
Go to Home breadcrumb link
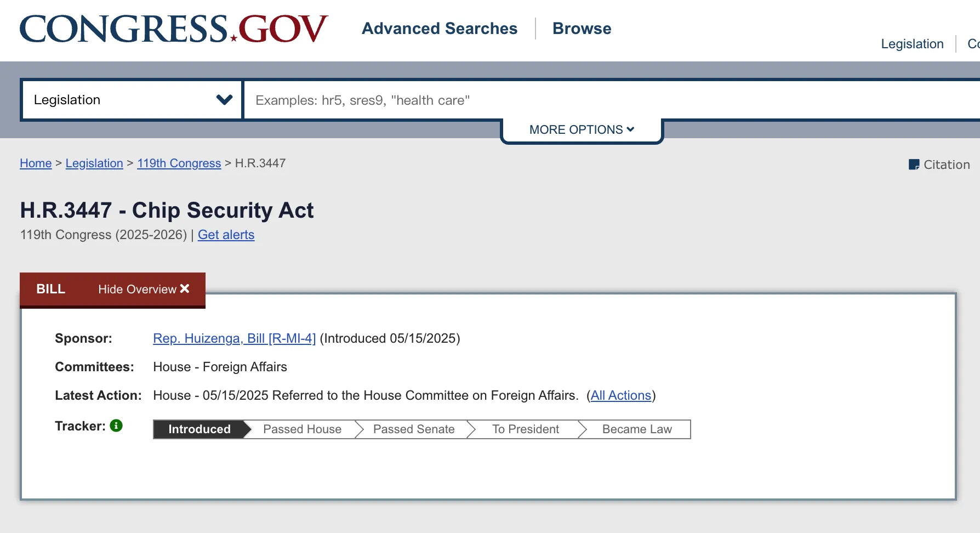coord(36,163)
